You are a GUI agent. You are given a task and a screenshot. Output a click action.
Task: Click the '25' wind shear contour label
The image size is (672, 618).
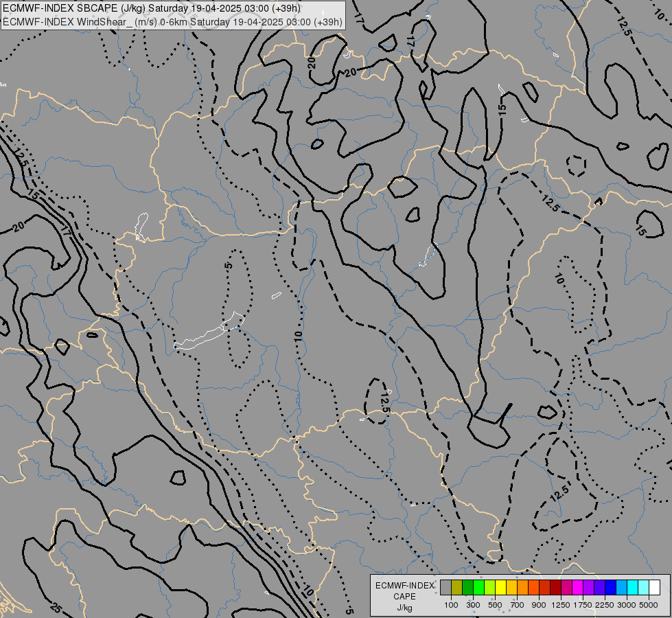click(x=56, y=607)
